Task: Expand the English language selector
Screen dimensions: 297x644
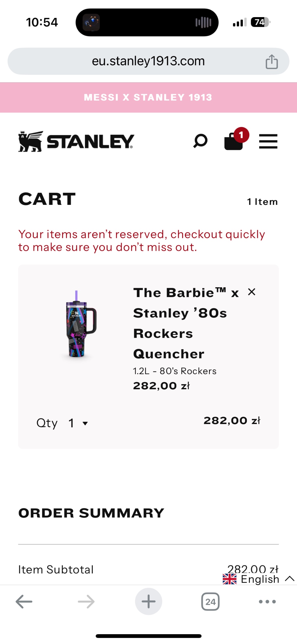Action: 259,579
